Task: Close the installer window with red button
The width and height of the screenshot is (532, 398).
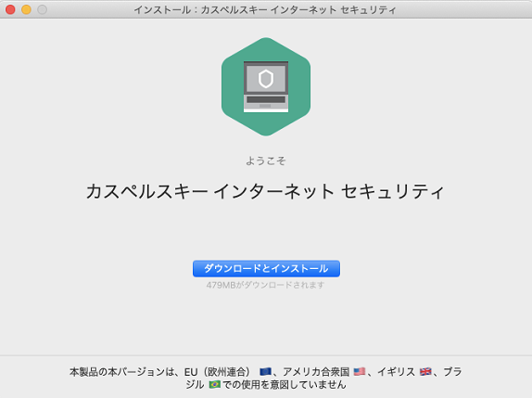Action: click(x=10, y=9)
